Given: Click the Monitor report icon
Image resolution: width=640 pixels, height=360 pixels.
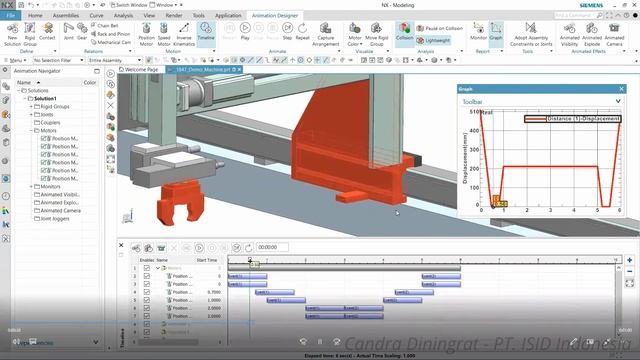Looking at the screenshot, I should [478, 31].
